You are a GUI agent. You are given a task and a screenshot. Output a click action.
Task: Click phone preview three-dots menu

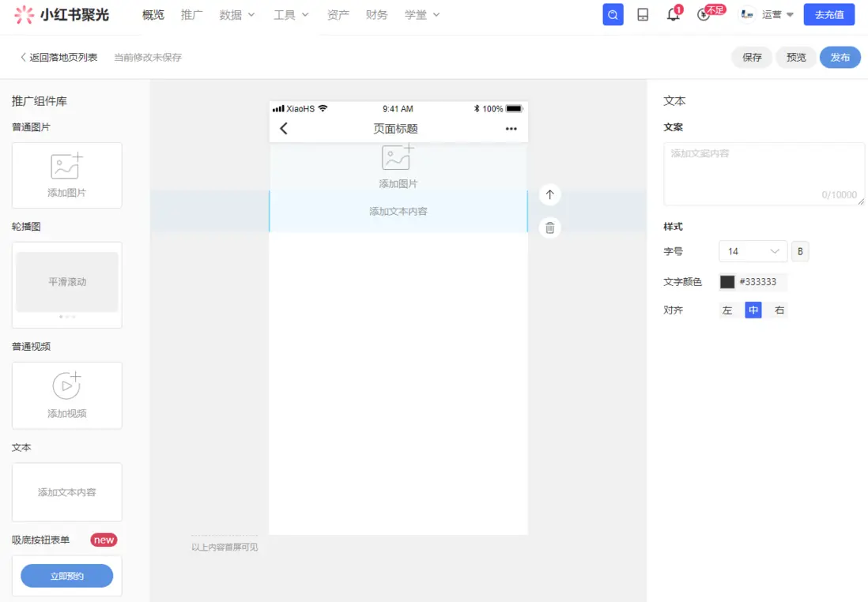[511, 129]
